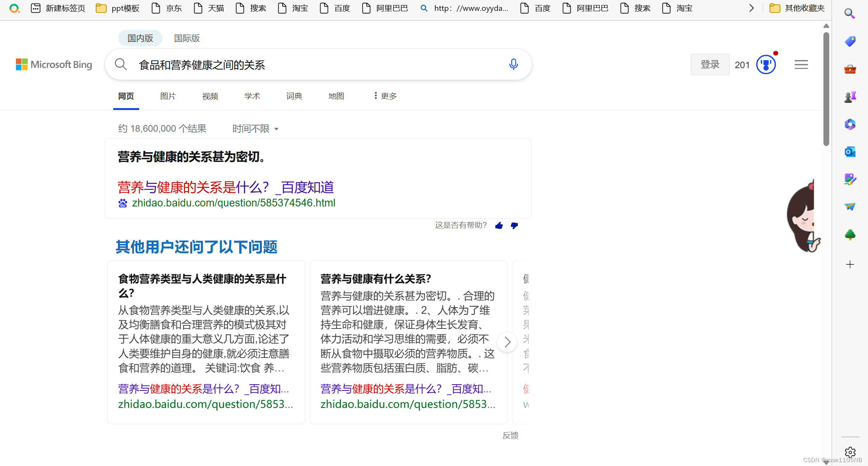The image size is (868, 466).
Task: Click the 登录 sign-in button
Action: coord(710,65)
